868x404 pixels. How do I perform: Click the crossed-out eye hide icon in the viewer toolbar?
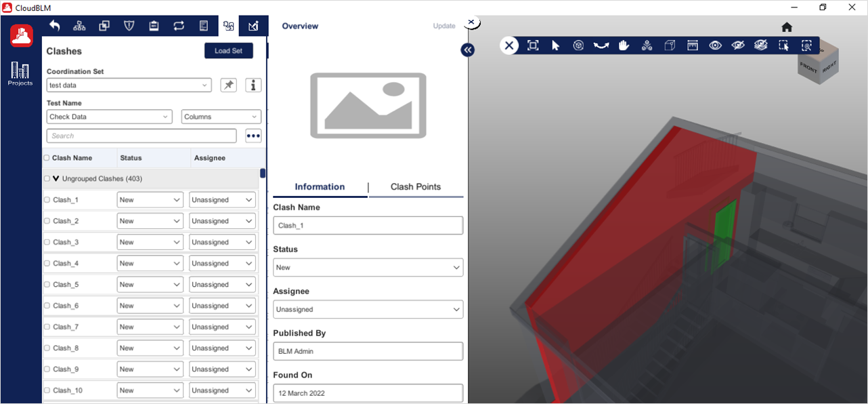pos(738,45)
